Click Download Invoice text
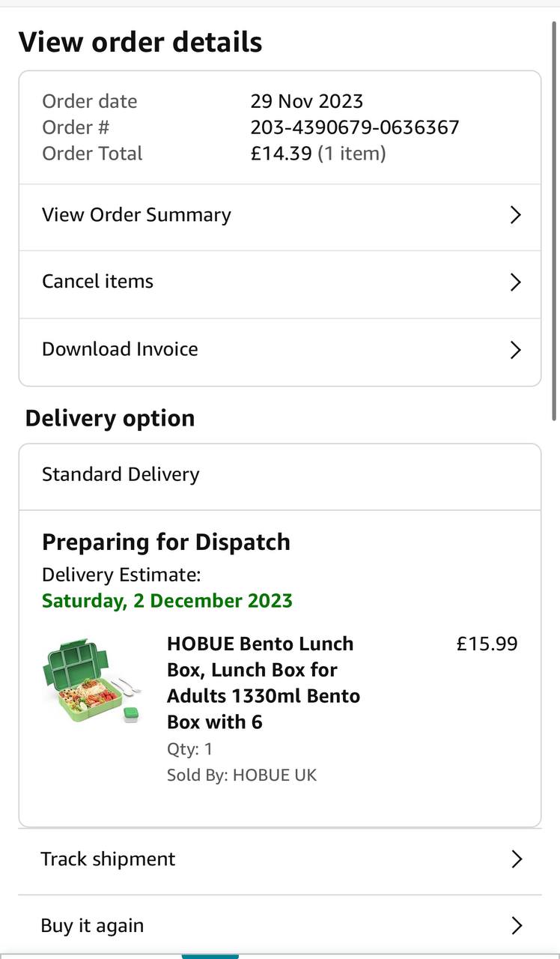This screenshot has width=560, height=959. [120, 349]
